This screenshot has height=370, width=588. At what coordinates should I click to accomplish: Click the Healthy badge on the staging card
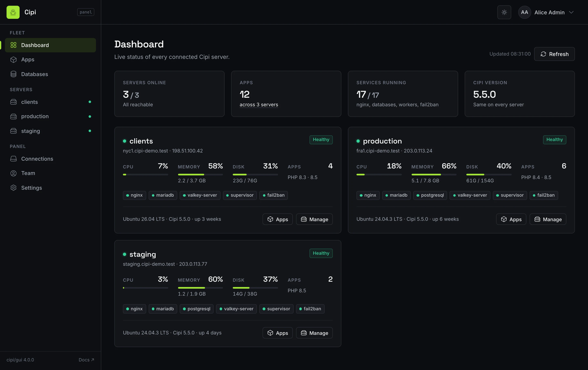[x=321, y=253]
